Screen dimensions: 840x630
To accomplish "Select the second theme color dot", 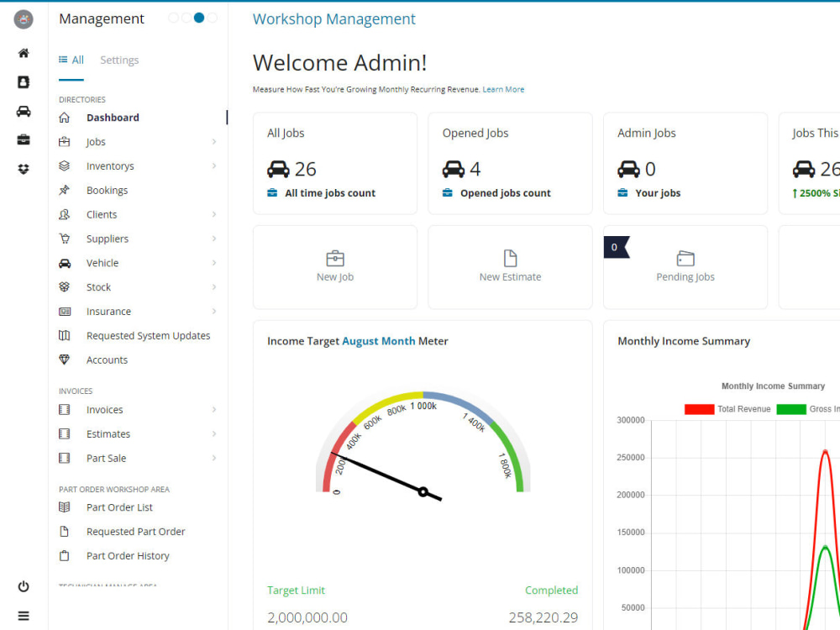I will point(186,18).
